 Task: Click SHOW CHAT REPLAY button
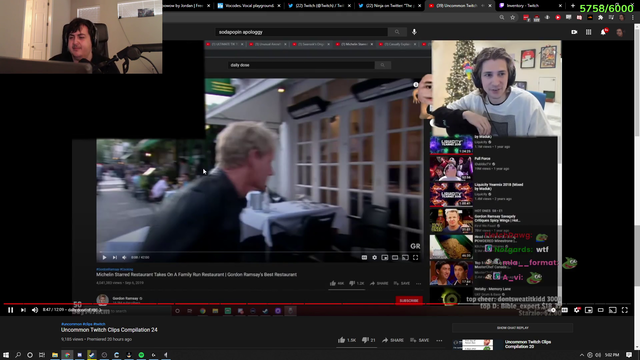pyautogui.click(x=513, y=328)
